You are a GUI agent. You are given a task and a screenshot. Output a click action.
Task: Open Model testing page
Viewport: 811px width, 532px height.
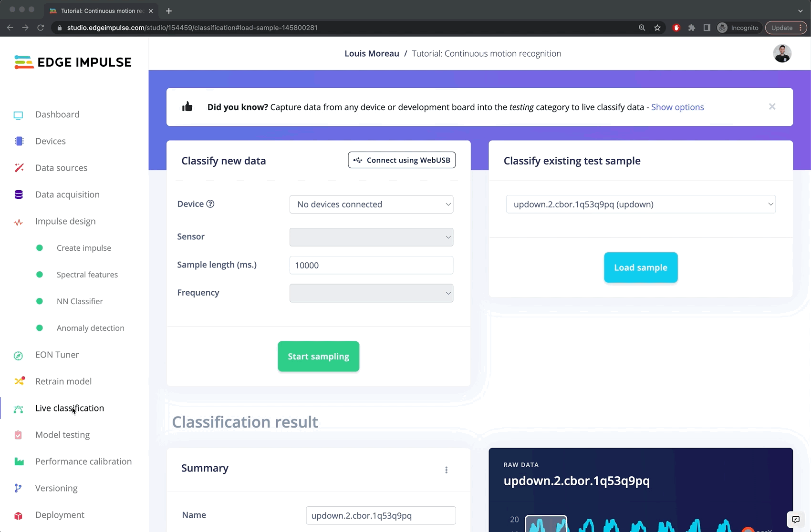pyautogui.click(x=62, y=435)
